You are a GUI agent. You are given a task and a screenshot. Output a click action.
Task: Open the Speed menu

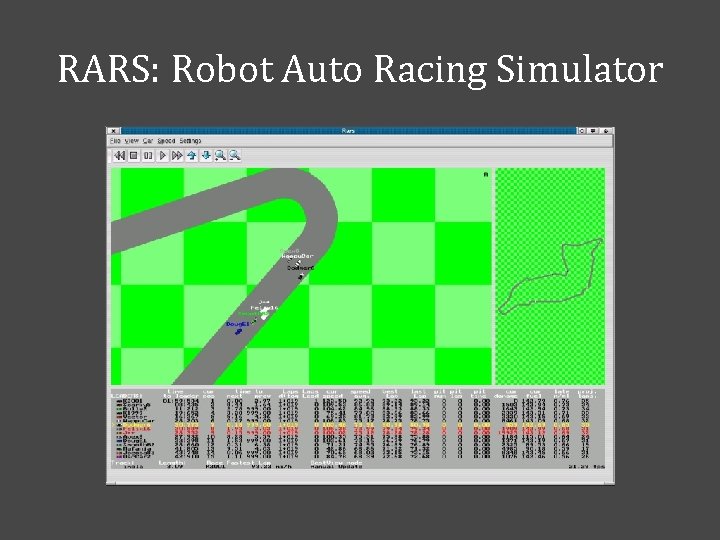(166, 141)
